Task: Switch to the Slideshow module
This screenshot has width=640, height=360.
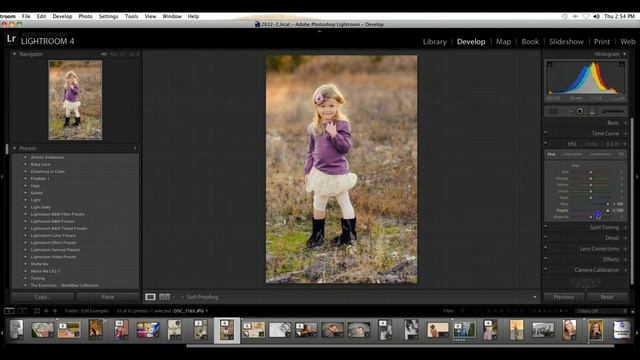Action: (x=566, y=42)
